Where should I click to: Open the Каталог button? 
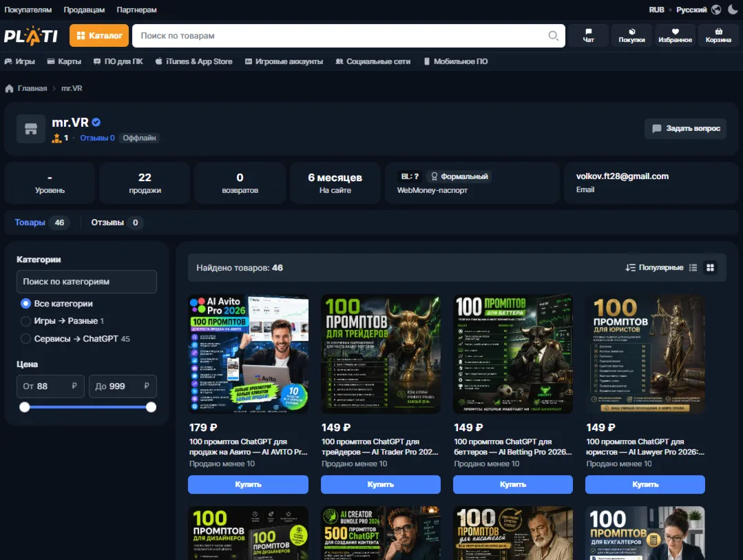[x=99, y=36]
